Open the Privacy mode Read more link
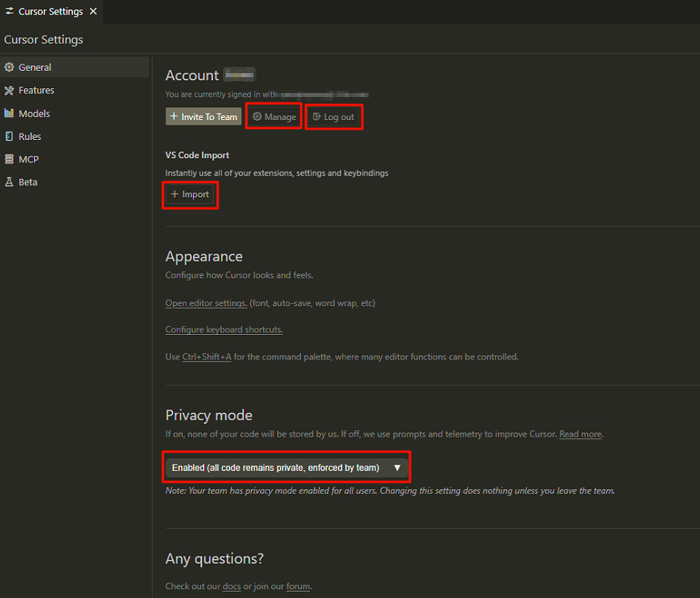 point(580,434)
